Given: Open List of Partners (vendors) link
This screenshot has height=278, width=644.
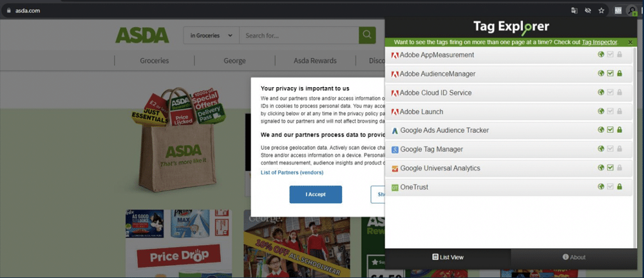Looking at the screenshot, I should tap(292, 172).
